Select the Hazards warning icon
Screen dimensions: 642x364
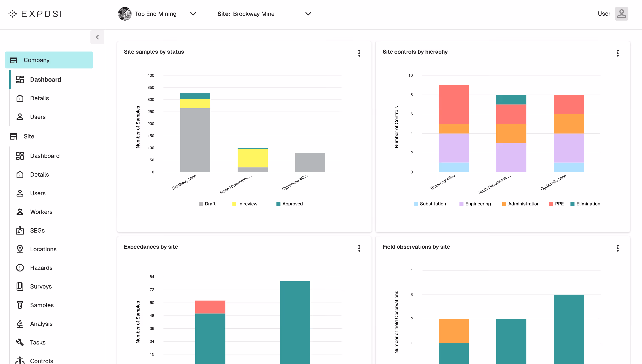[20, 268]
